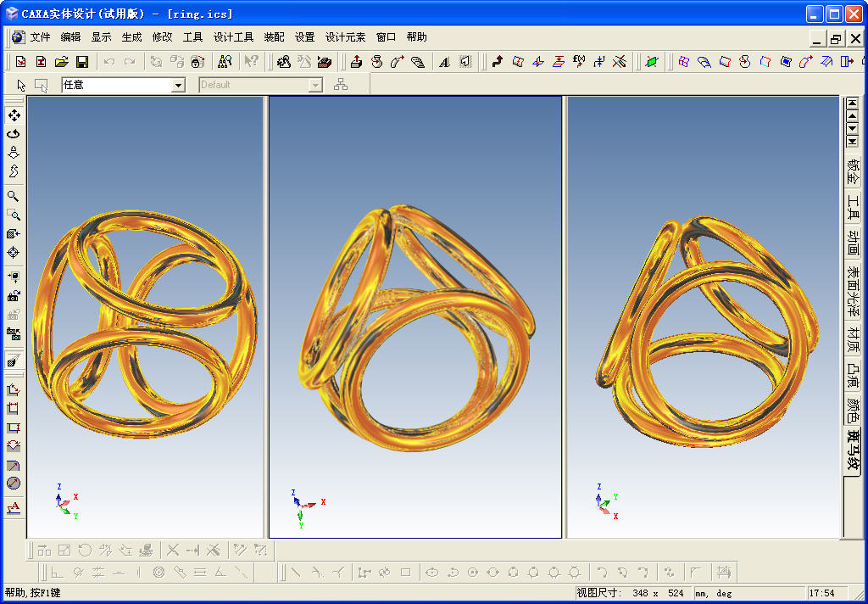Click the sweep wizard icon

click(398, 62)
